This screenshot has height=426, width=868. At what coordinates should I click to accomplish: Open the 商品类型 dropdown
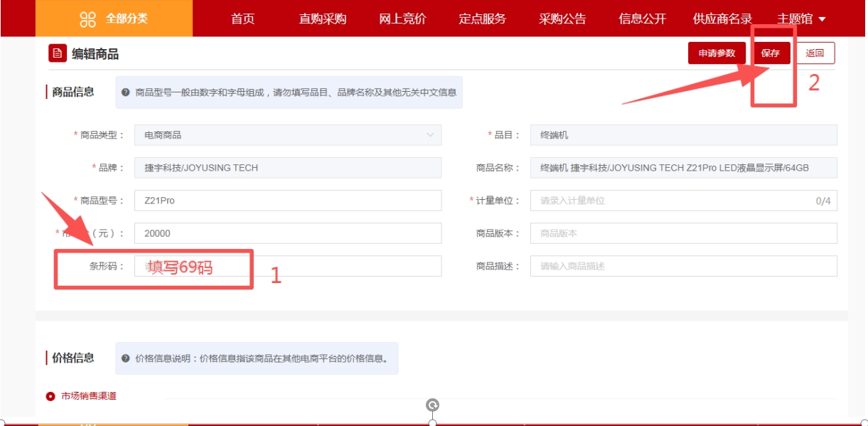click(x=287, y=135)
